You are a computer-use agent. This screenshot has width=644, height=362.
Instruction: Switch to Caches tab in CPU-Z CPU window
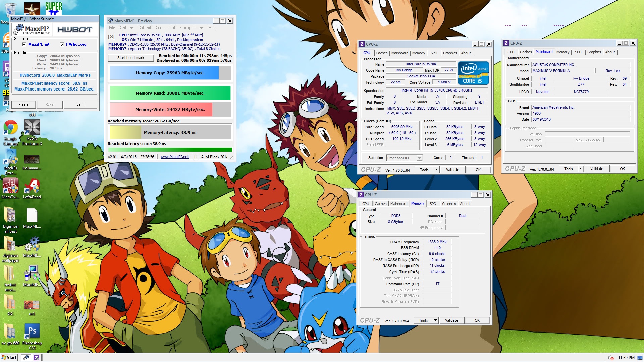tap(381, 53)
